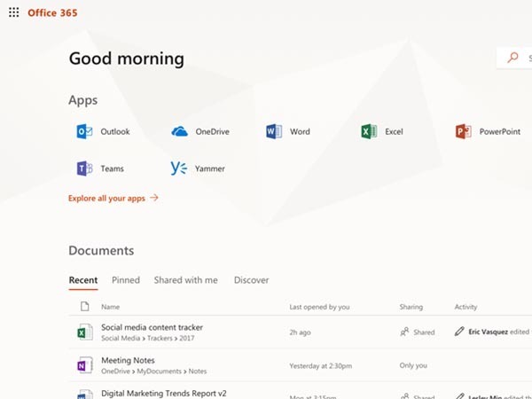Click OneDrive app label text
532x399 pixels.
[x=213, y=131]
